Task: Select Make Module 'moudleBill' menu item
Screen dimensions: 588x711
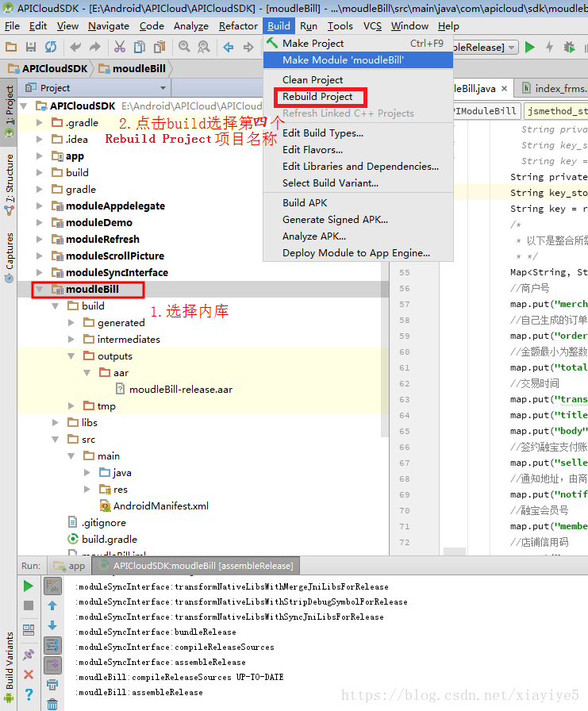Action: (358, 60)
